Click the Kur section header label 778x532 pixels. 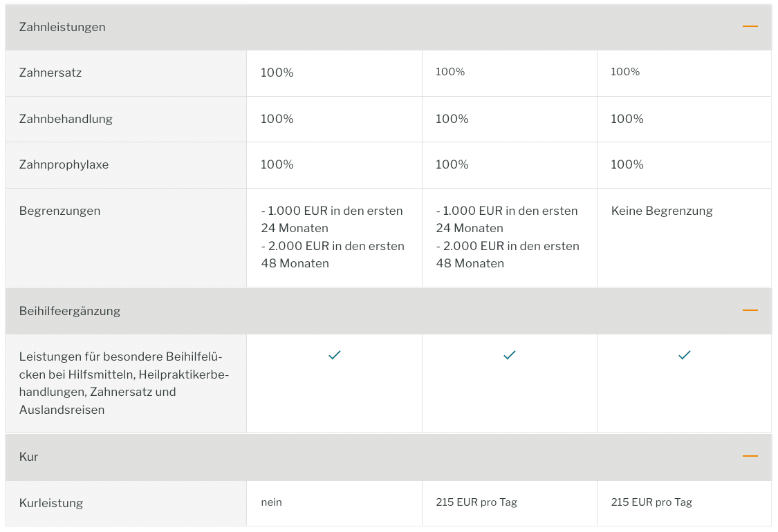coord(28,457)
